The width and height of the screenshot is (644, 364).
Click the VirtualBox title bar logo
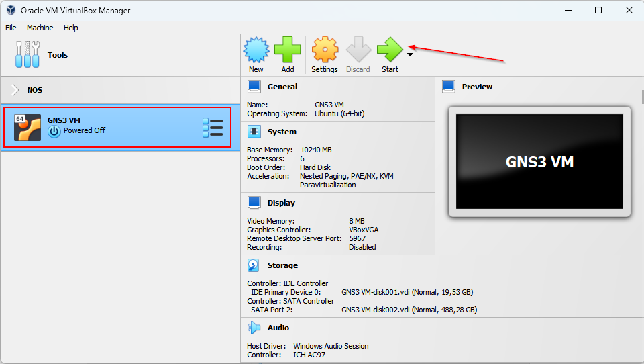click(x=11, y=10)
